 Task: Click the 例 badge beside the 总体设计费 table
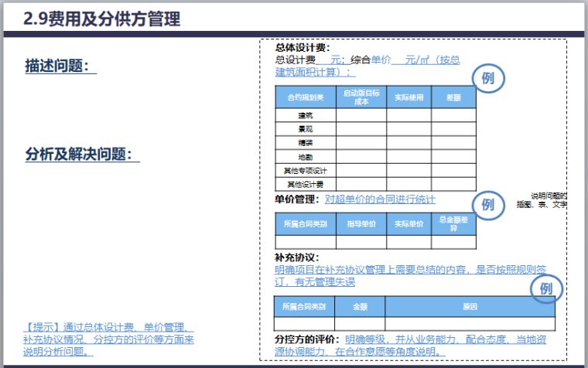488,78
